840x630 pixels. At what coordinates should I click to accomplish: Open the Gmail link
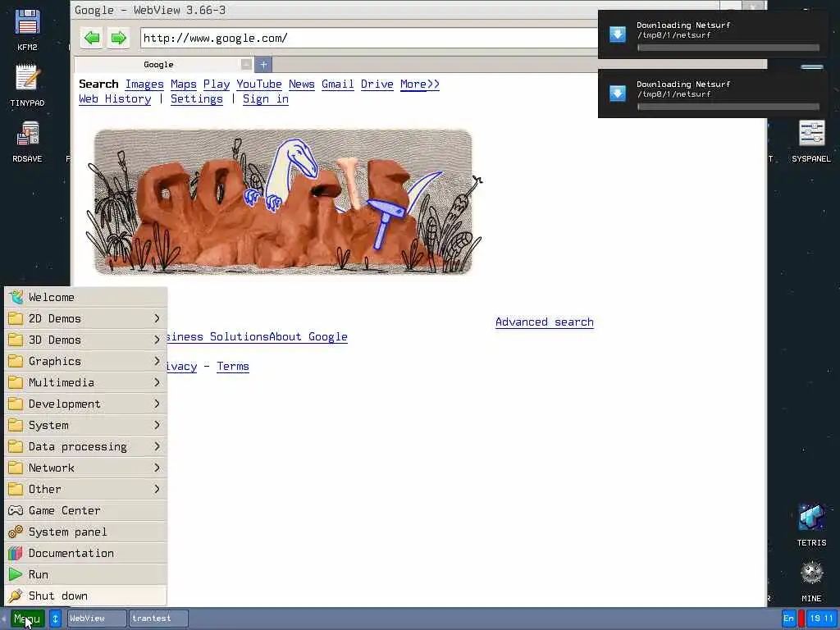(337, 84)
